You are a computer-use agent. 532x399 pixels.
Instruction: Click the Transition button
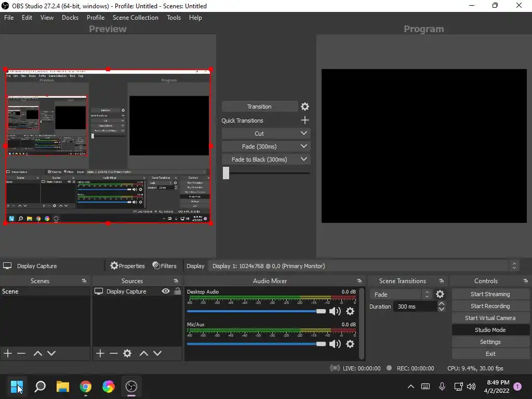[260, 107]
